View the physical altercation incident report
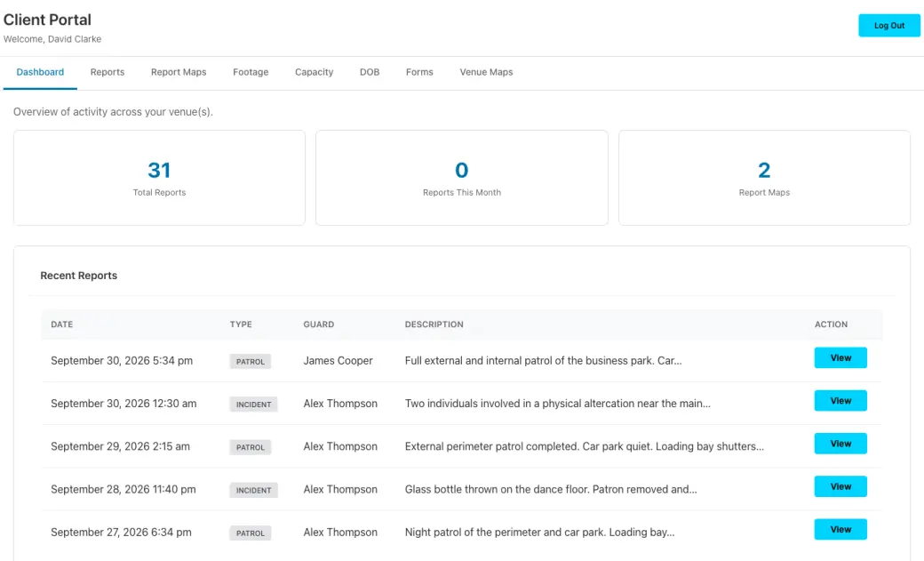This screenshot has height=561, width=924. tap(840, 401)
